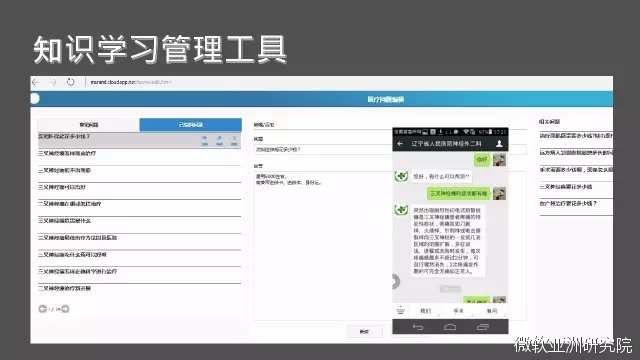Open the last question in the left list
640x360 pixels.
coord(139,289)
